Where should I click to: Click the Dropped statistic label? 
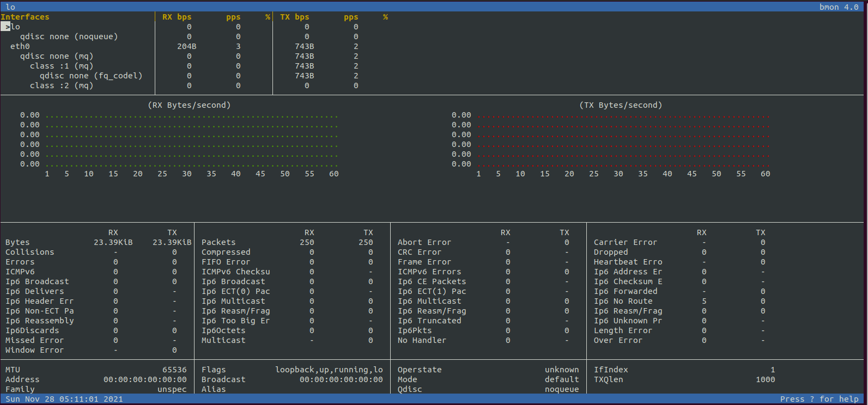(x=611, y=252)
